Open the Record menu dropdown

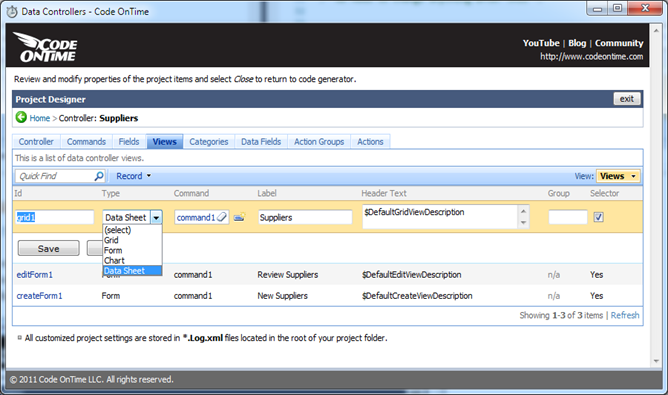point(133,176)
